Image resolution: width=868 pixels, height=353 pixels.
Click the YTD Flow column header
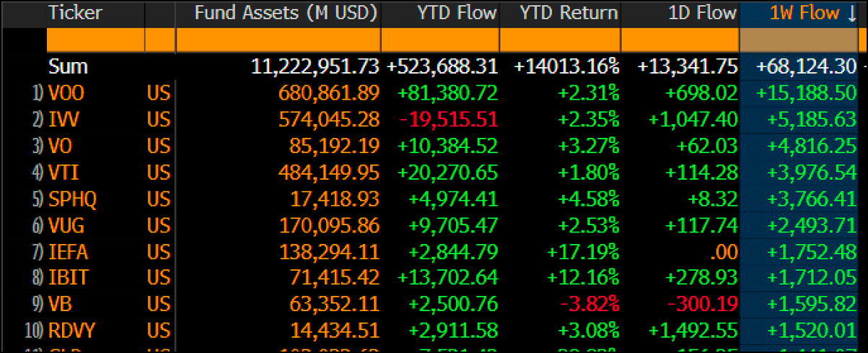tap(457, 13)
